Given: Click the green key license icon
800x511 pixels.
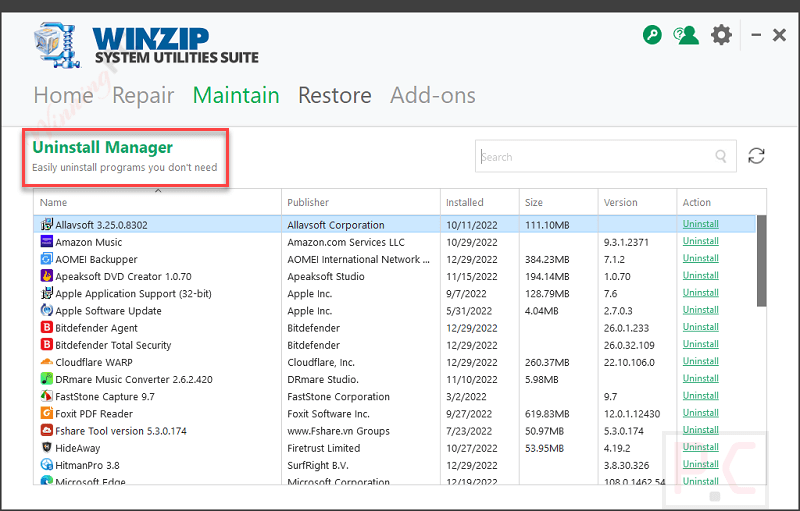Looking at the screenshot, I should [652, 35].
